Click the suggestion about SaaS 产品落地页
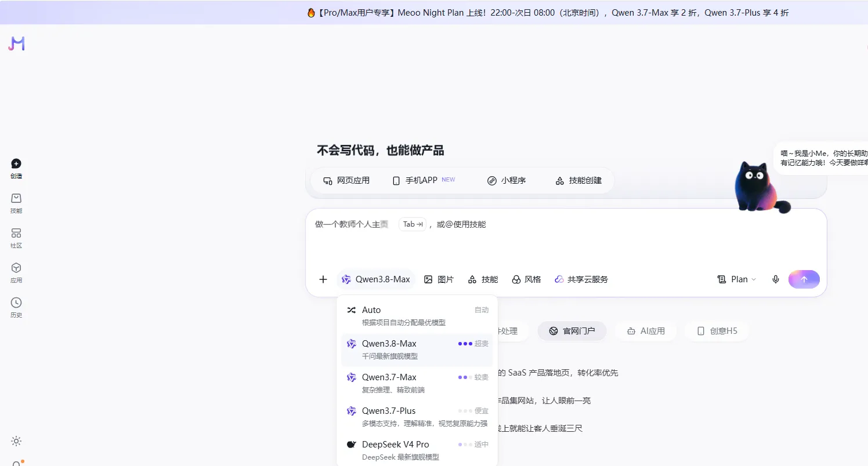The width and height of the screenshot is (868, 466). [x=558, y=373]
